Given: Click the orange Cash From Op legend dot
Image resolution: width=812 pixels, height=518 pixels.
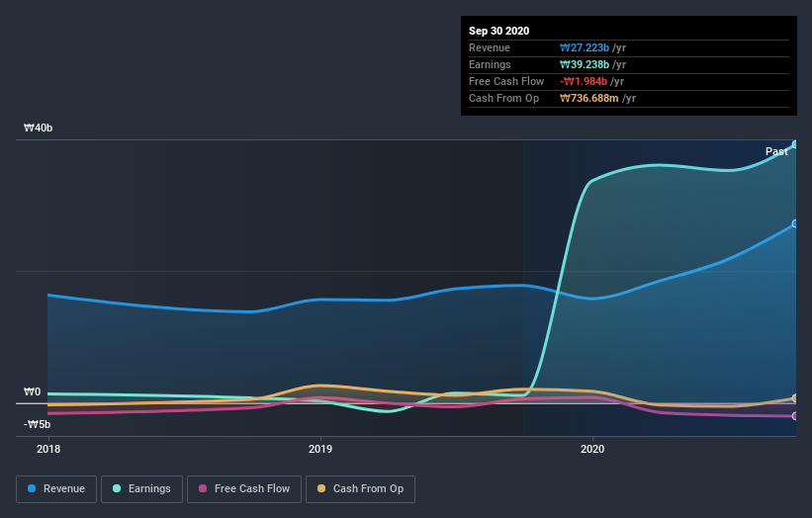Looking at the screenshot, I should tap(321, 488).
